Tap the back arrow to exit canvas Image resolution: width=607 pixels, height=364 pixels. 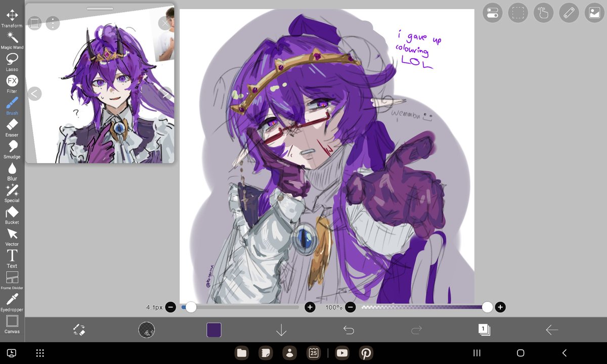tap(552, 330)
